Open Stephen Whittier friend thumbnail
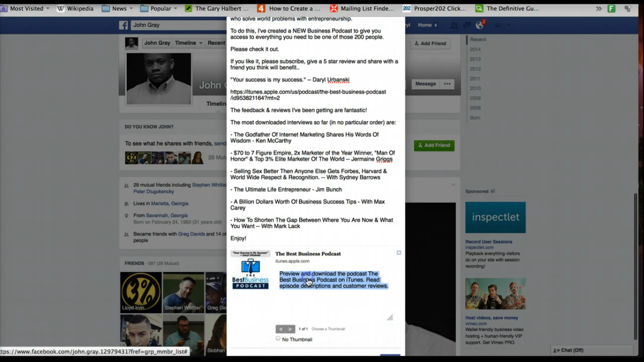This screenshot has height=362, width=644. (183, 293)
